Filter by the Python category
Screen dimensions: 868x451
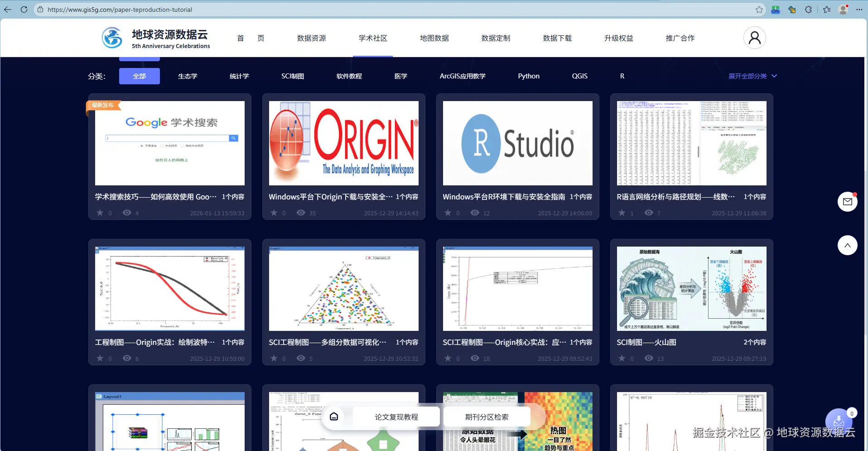pyautogui.click(x=529, y=76)
